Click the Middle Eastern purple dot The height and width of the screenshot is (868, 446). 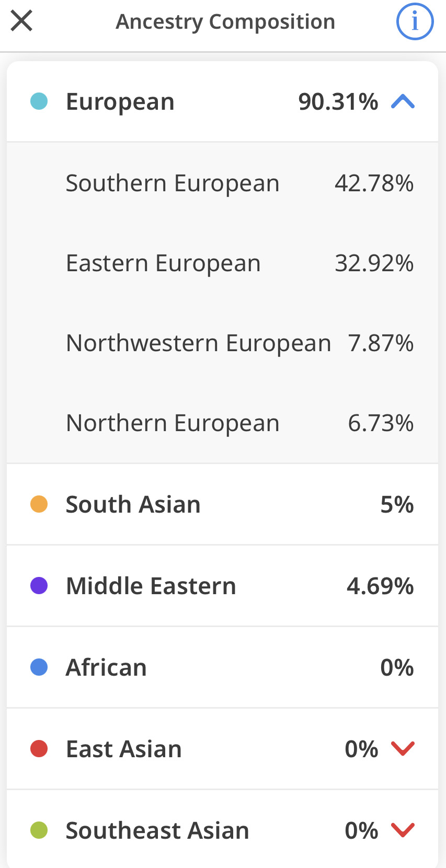pyautogui.click(x=39, y=586)
